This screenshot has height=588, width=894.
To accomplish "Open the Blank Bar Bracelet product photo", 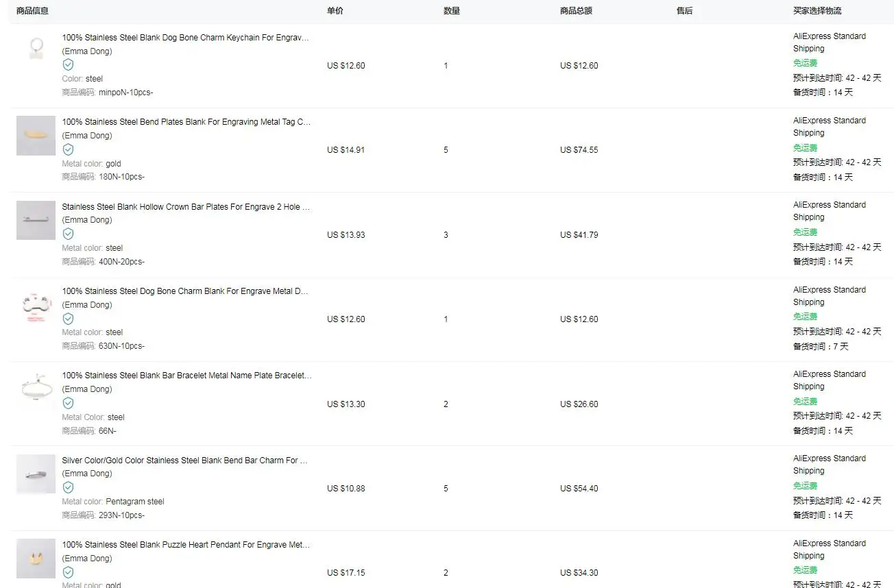I will coord(36,389).
